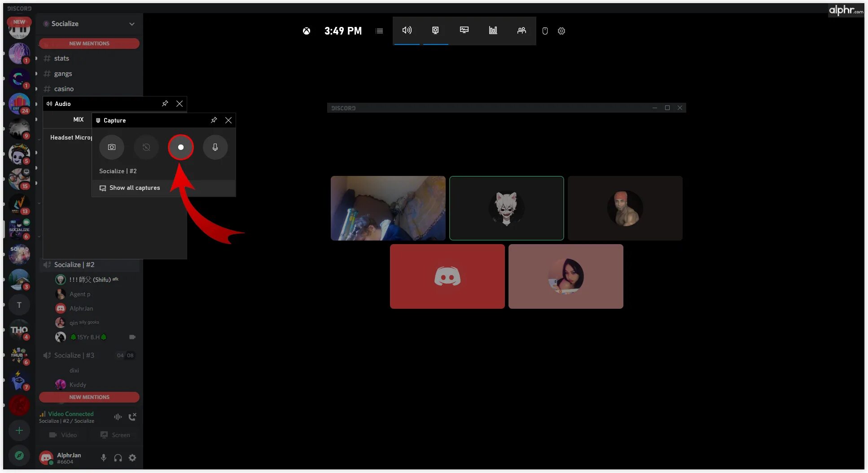Image resolution: width=868 pixels, height=473 pixels.
Task: Toggle noise suppression waveform icon
Action: pyautogui.click(x=118, y=417)
